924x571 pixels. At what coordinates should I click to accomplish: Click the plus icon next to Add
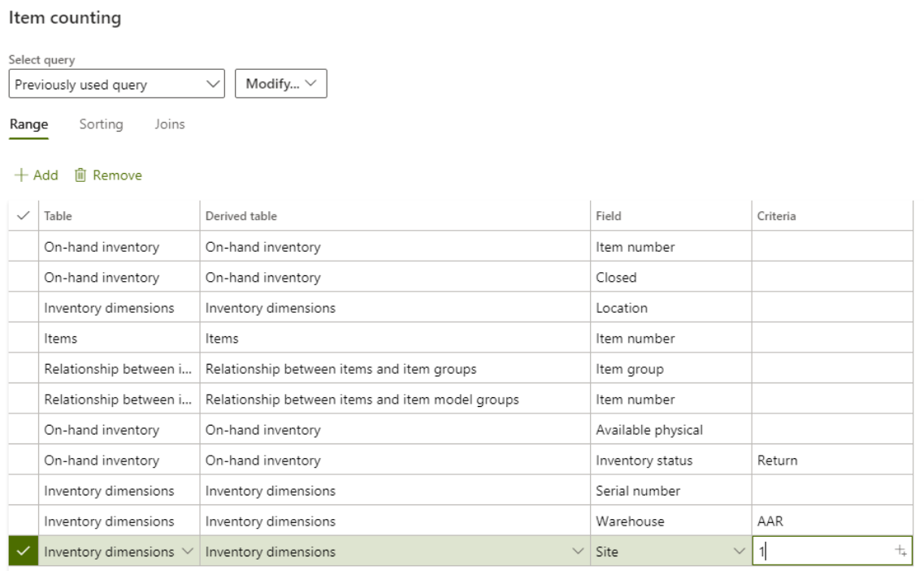point(20,175)
